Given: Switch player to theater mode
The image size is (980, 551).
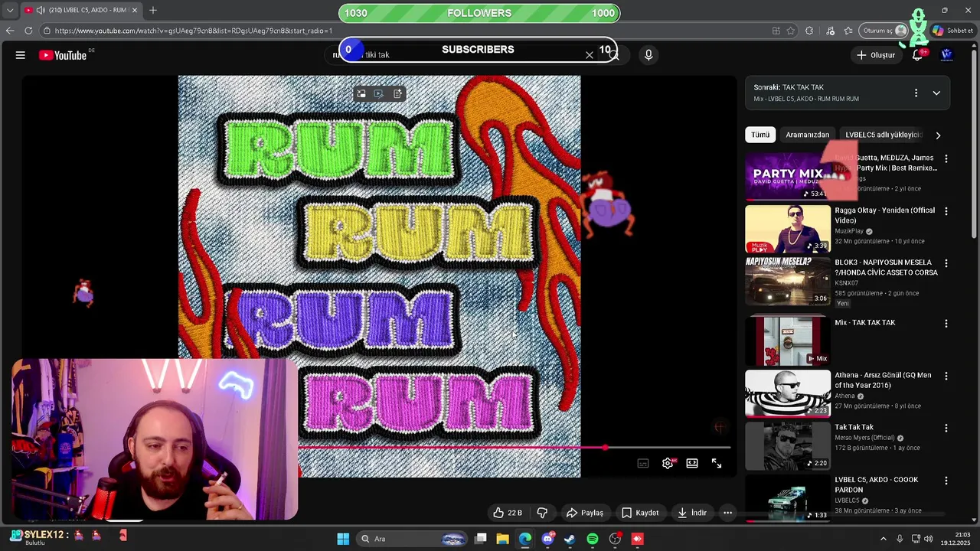Looking at the screenshot, I should point(692,463).
